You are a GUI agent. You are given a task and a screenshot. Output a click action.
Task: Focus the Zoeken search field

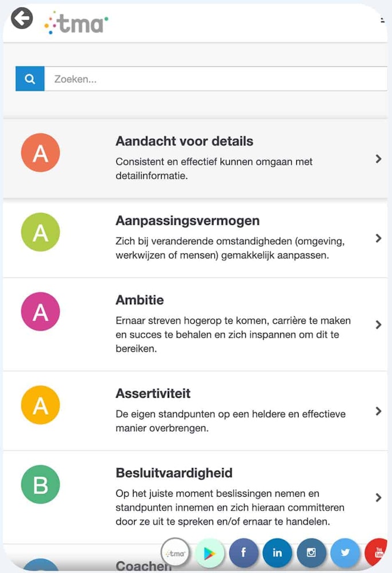215,79
